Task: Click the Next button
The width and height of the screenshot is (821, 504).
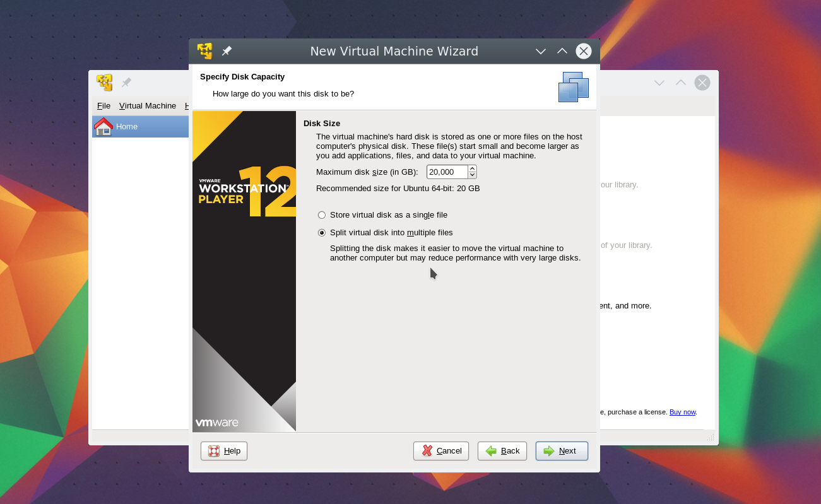Action: [x=562, y=451]
